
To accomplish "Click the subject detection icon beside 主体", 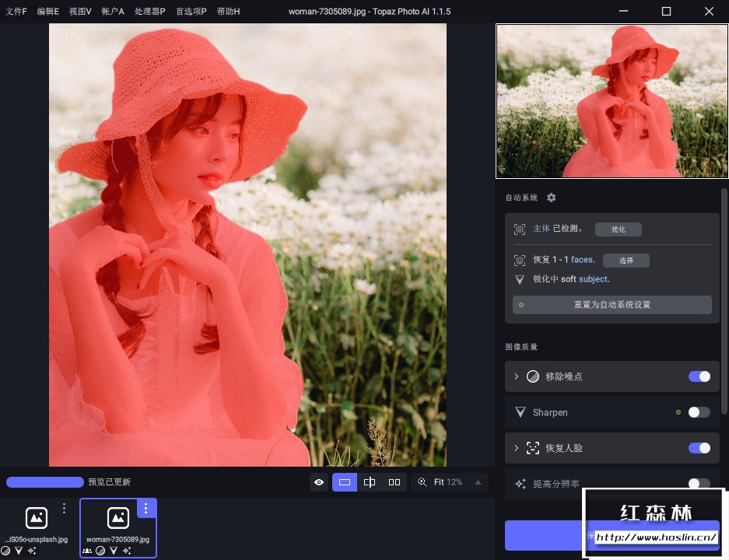I will (520, 229).
